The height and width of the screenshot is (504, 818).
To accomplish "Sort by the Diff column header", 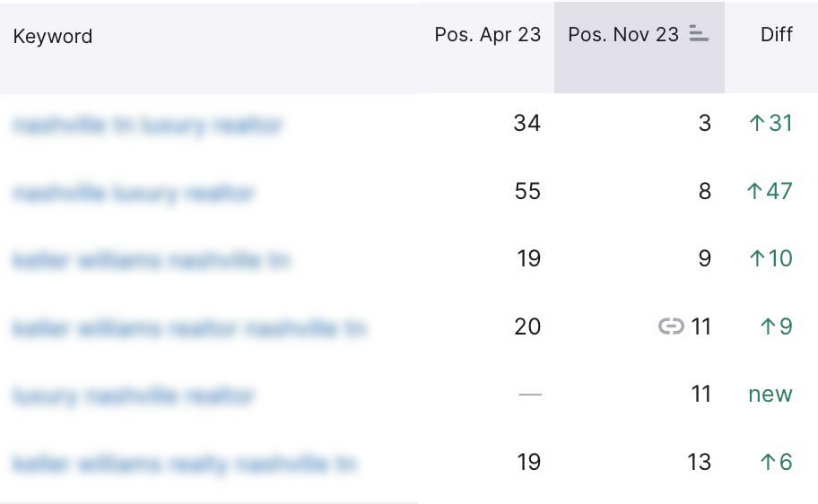I will coord(776,35).
